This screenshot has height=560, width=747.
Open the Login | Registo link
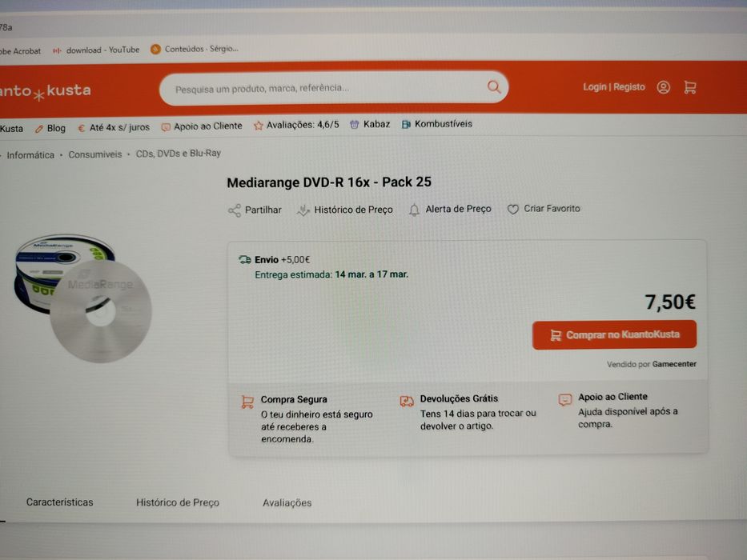pos(613,87)
